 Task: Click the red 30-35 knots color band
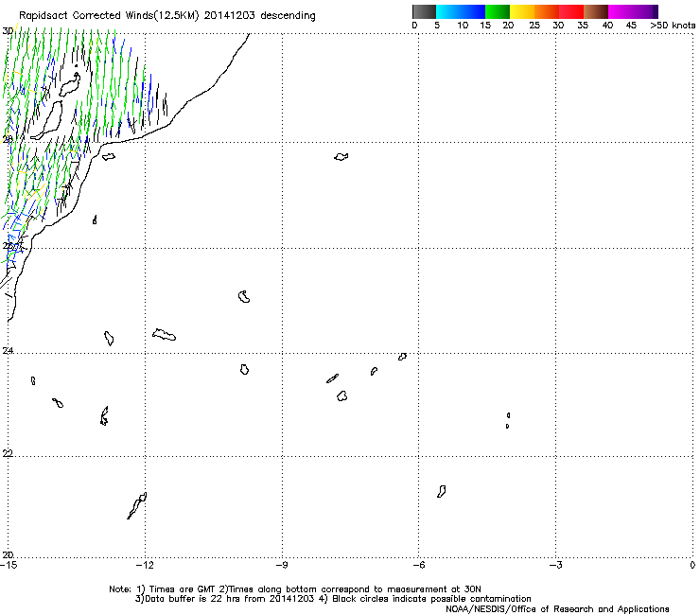point(571,11)
